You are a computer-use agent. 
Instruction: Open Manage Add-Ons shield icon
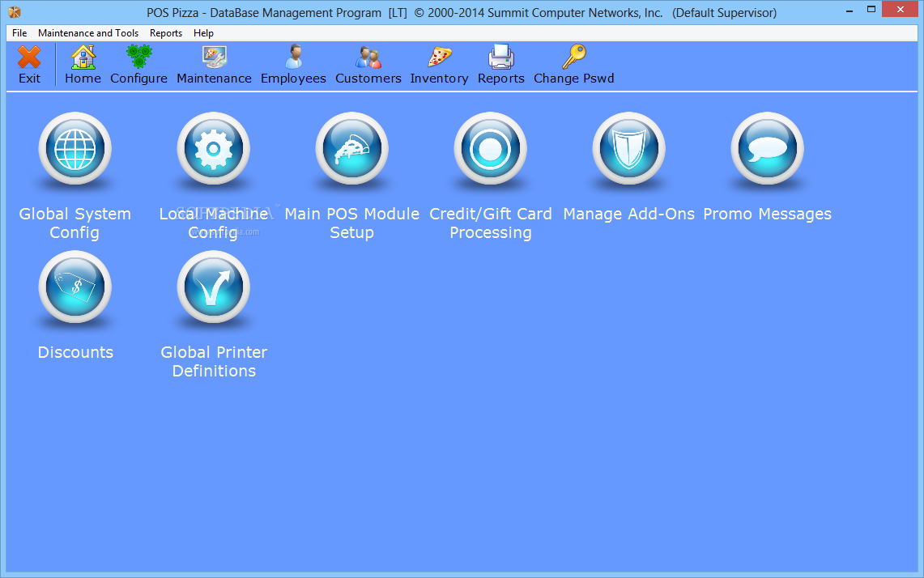(x=628, y=148)
